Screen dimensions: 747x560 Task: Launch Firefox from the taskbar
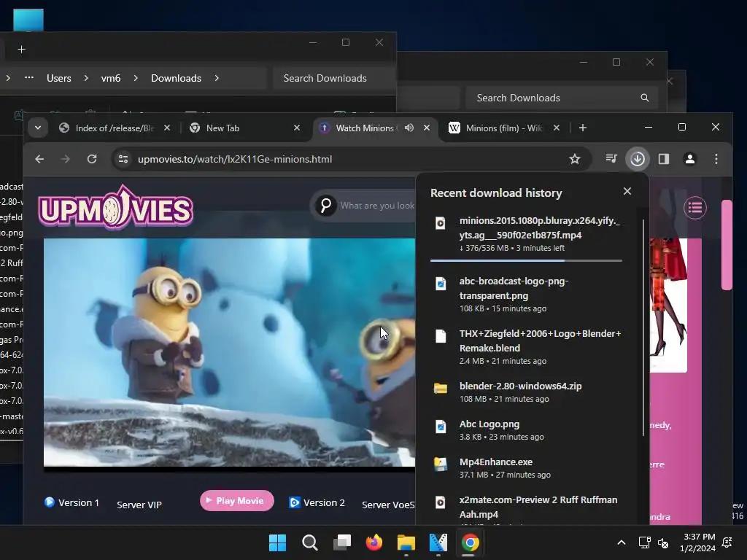click(374, 542)
